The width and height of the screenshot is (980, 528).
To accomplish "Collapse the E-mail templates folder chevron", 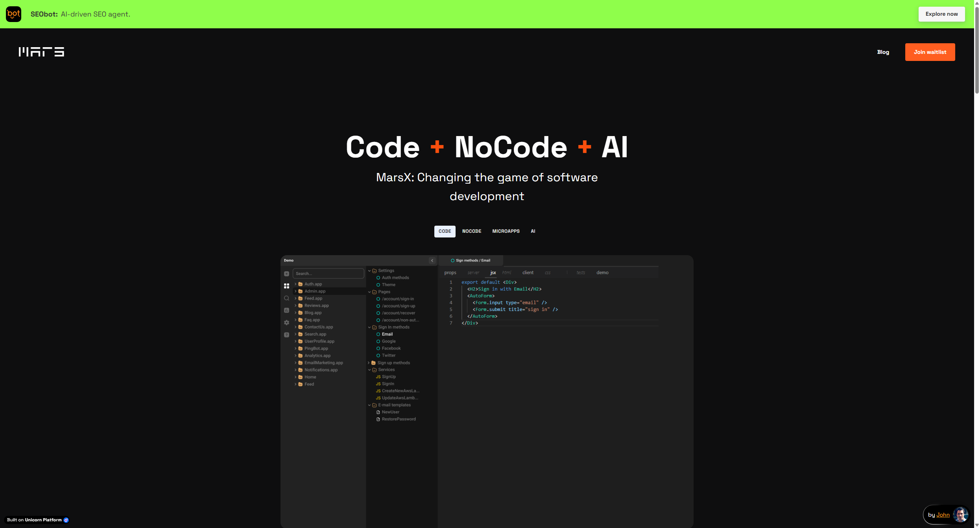I will 369,405.
